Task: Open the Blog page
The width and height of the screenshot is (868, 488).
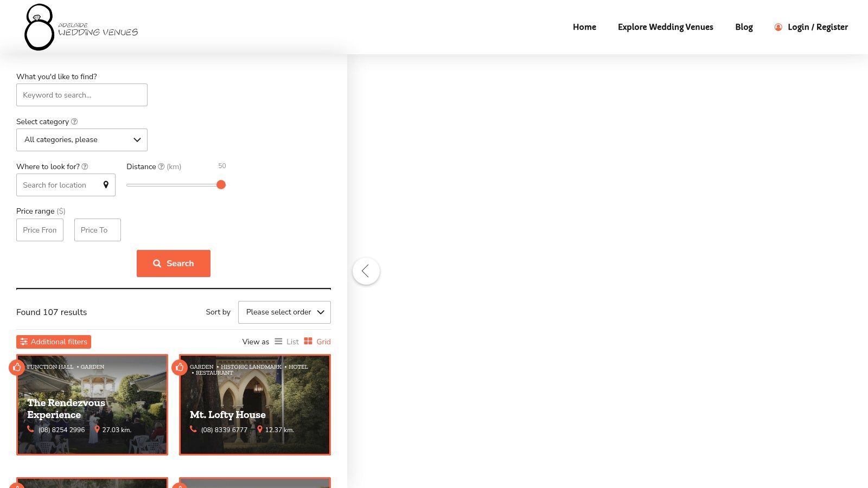Action: click(744, 27)
